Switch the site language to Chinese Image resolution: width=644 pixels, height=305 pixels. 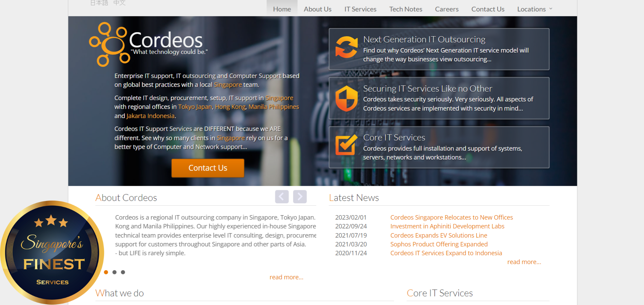[x=119, y=3]
